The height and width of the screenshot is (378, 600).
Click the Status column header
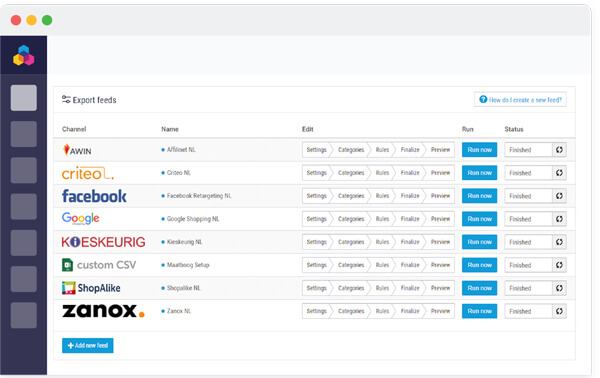[514, 129]
